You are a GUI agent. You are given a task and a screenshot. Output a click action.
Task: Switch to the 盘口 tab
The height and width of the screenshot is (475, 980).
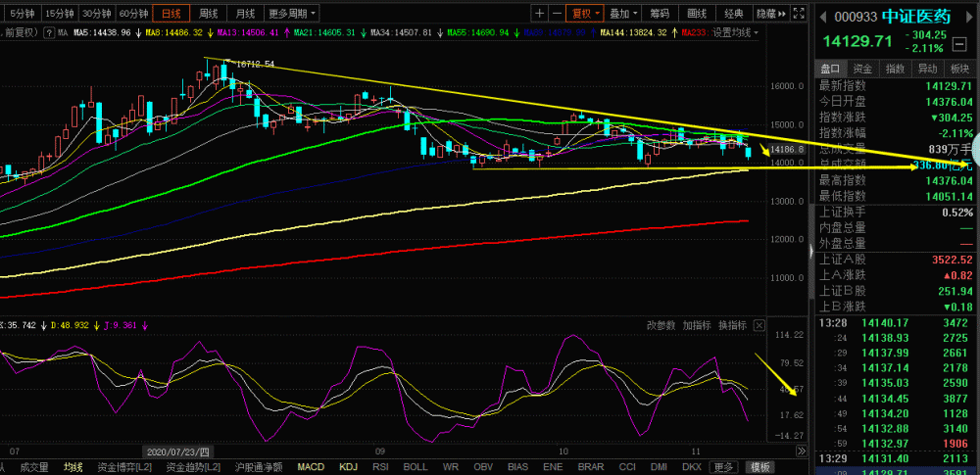pos(831,69)
